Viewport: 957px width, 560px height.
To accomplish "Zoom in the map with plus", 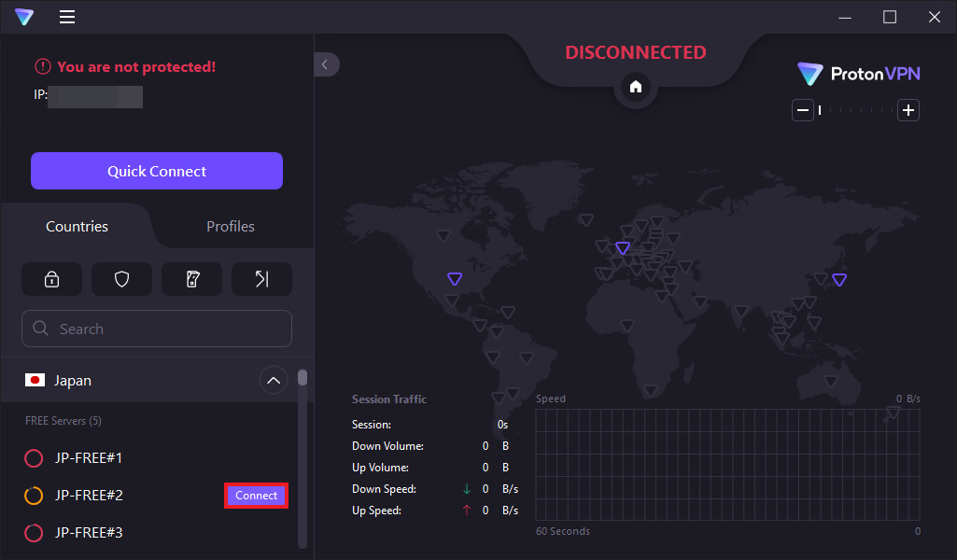I will (x=908, y=110).
